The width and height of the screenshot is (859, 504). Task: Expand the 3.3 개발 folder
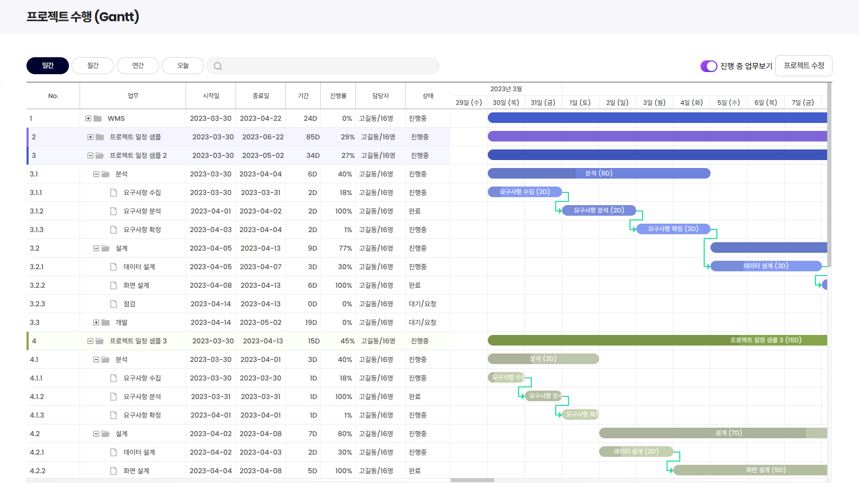96,323
